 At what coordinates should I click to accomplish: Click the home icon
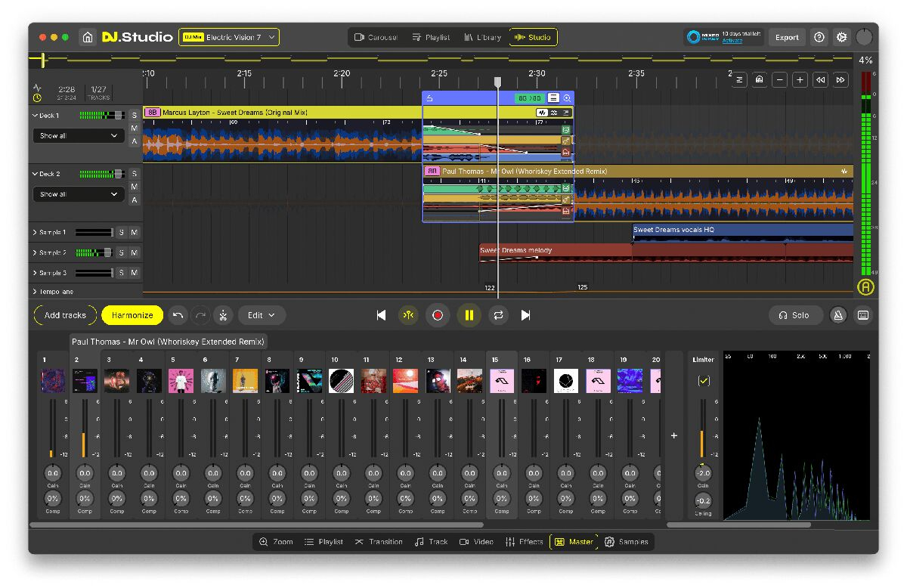pos(88,37)
